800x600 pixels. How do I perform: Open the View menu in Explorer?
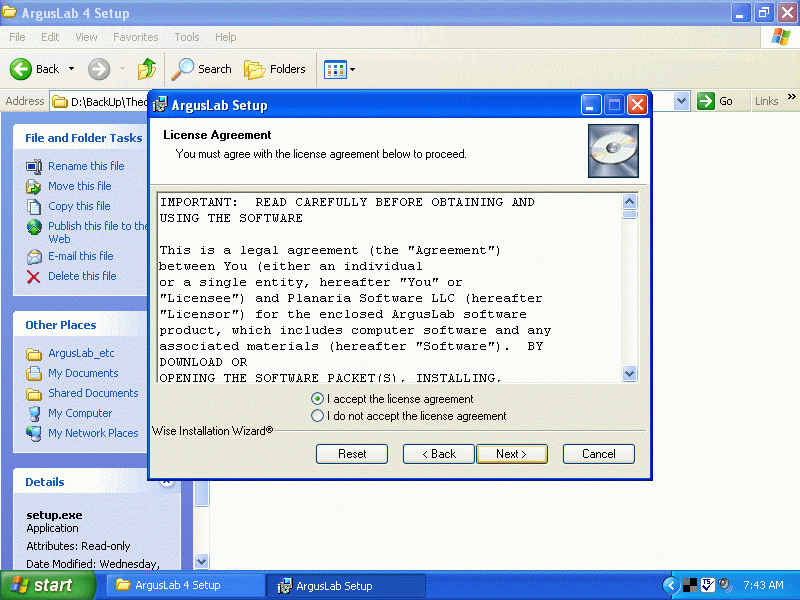pyautogui.click(x=86, y=37)
